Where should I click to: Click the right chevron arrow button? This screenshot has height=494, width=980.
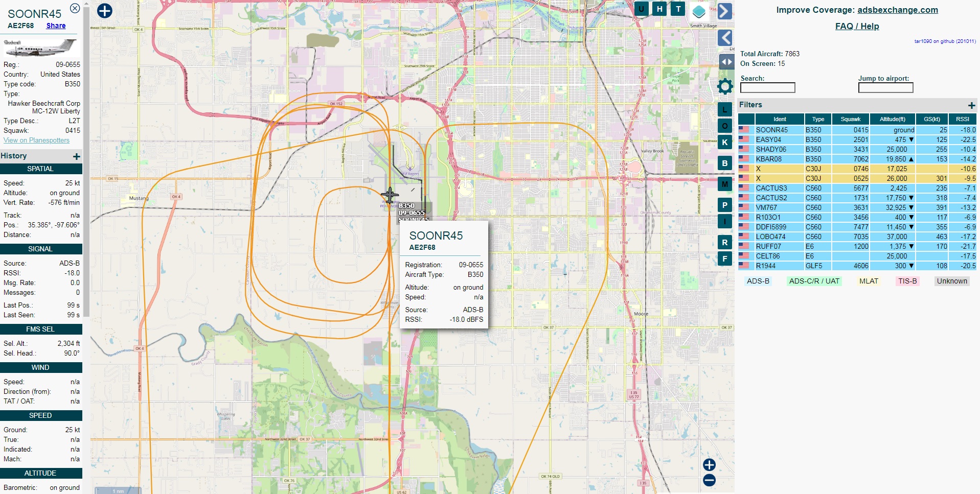[725, 11]
